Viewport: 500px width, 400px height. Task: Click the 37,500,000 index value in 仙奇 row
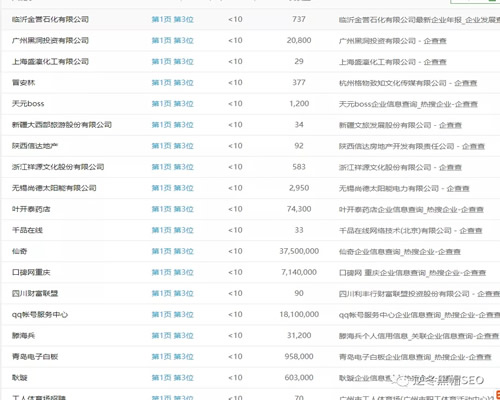point(299,251)
